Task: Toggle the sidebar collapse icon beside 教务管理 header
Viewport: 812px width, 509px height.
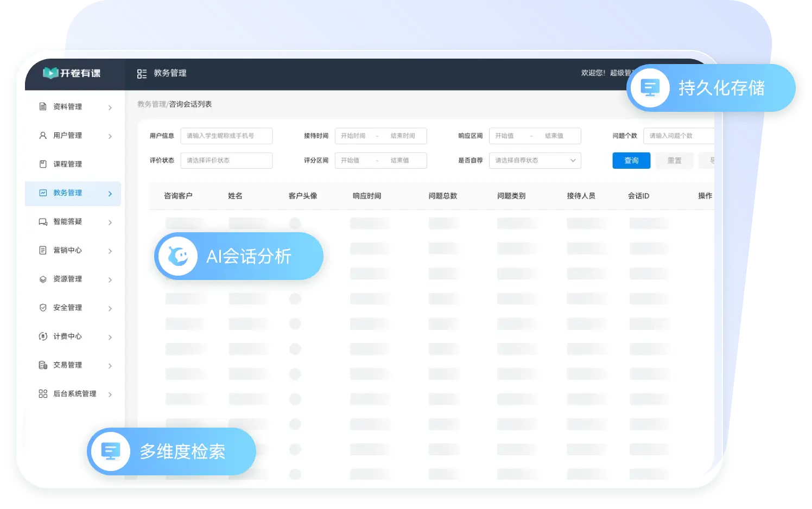Action: [142, 74]
